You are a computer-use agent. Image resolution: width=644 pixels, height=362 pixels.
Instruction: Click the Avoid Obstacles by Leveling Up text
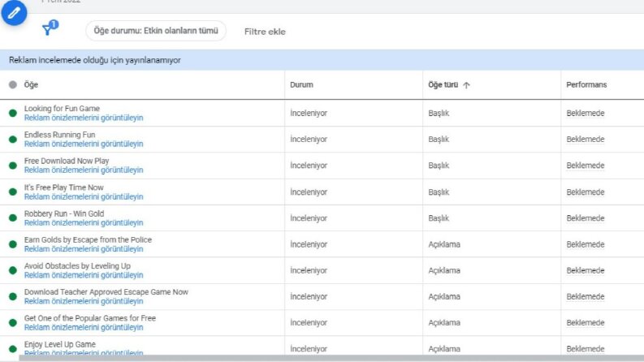point(77,266)
